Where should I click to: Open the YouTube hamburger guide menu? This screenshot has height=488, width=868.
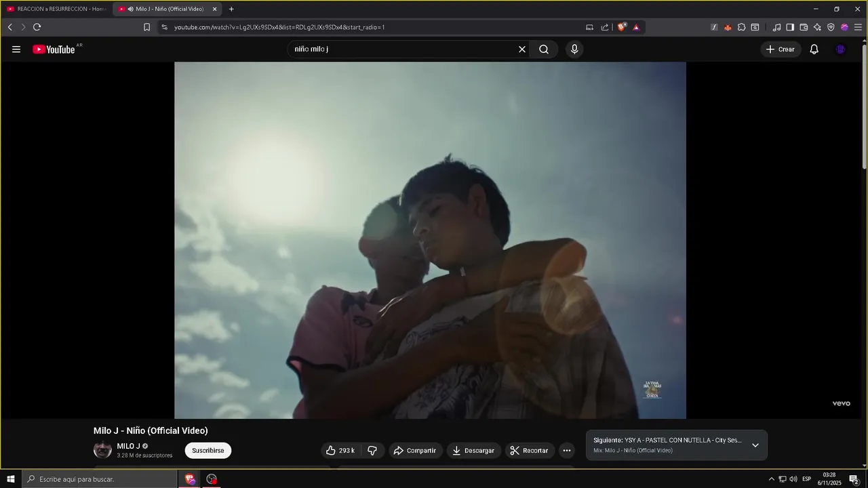(x=16, y=49)
